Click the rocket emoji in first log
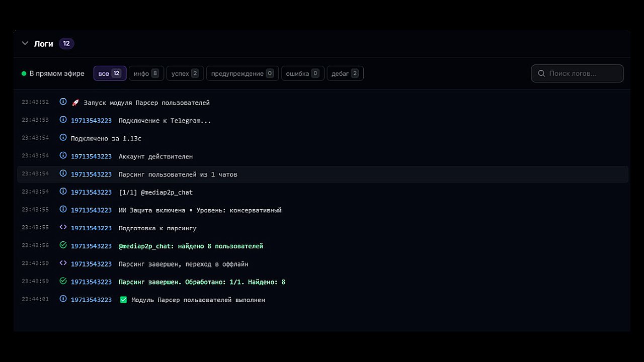Image resolution: width=644 pixels, height=362 pixels. [75, 103]
